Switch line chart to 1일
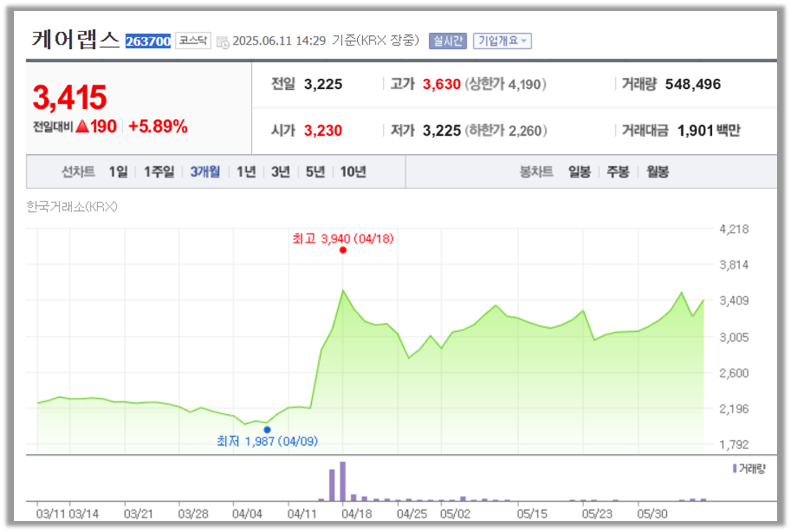This screenshot has height=532, width=791. (118, 172)
